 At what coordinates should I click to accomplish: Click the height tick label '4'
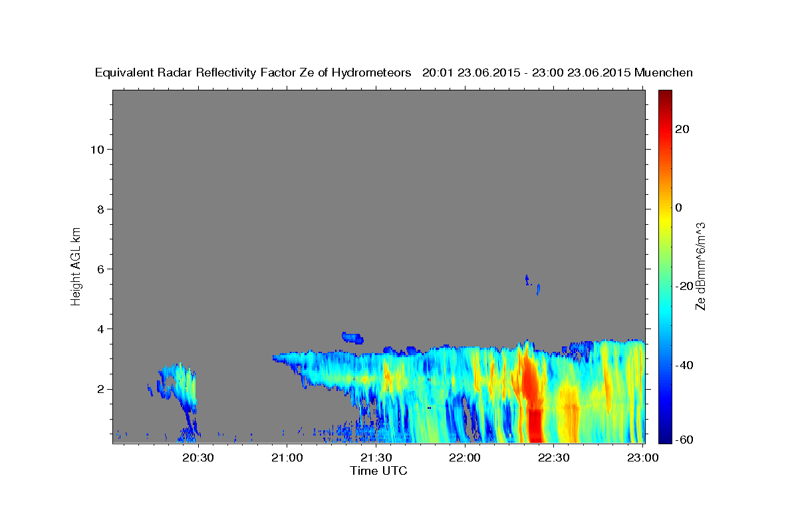[100, 329]
